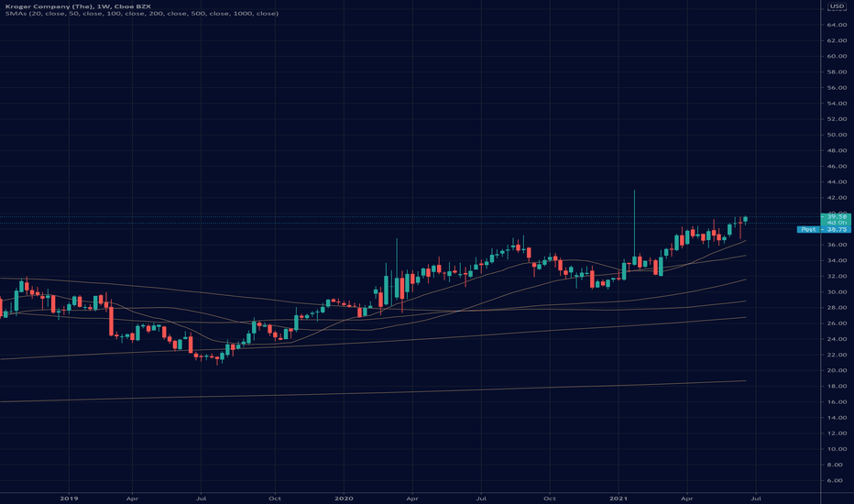Click the 8.00 price axis label

[x=835, y=465]
